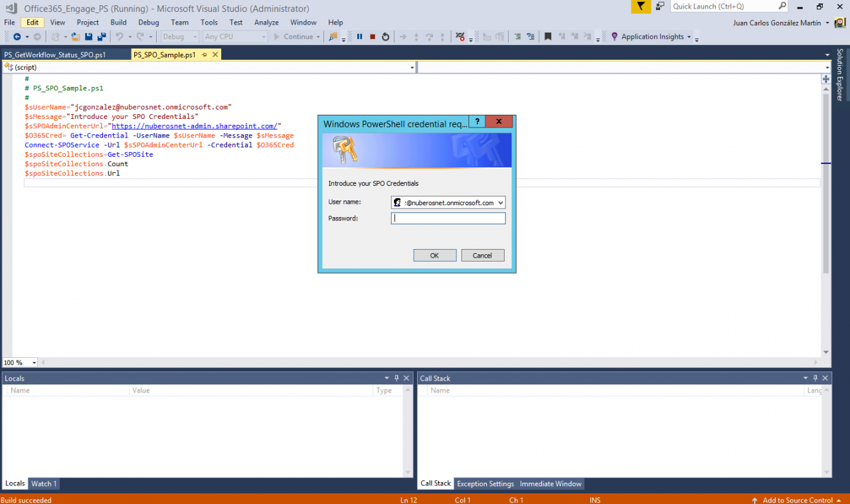Expand the Application Insights dropdown arrow

pos(689,37)
